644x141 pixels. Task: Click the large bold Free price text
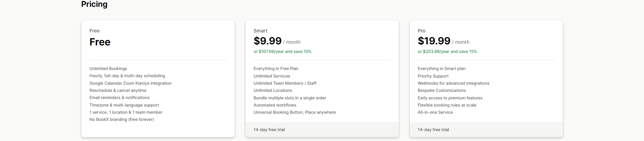[100, 42]
